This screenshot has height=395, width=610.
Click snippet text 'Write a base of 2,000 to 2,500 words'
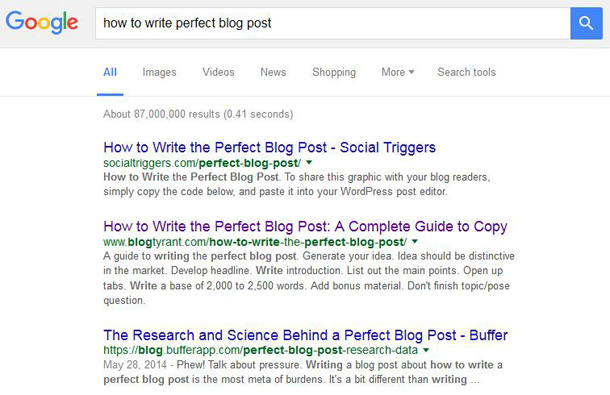point(217,286)
